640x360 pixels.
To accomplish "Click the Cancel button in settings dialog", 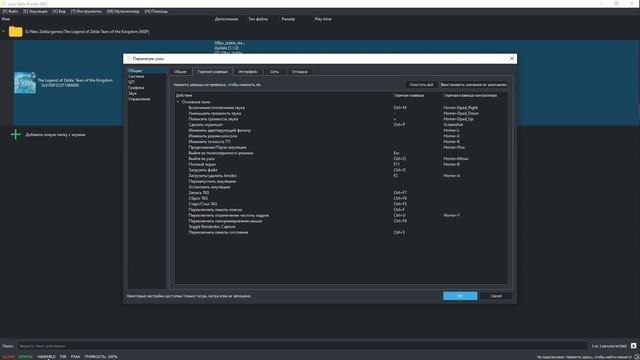I will (496, 296).
